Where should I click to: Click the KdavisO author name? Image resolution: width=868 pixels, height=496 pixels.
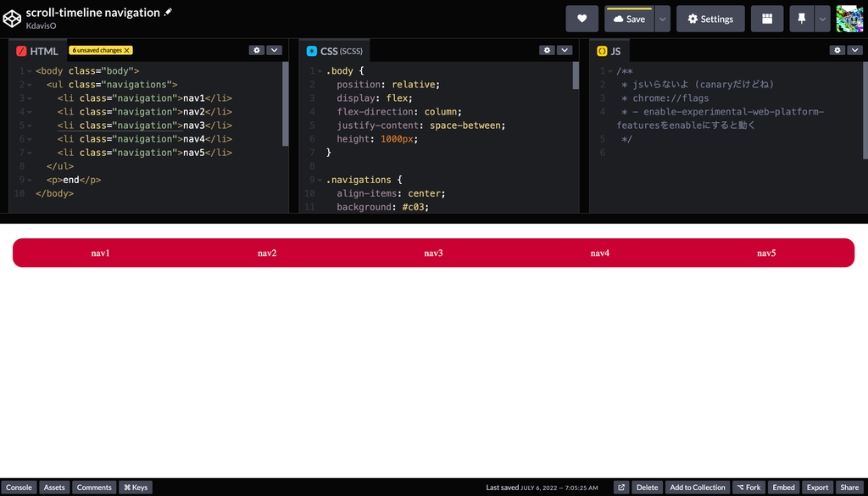(41, 25)
